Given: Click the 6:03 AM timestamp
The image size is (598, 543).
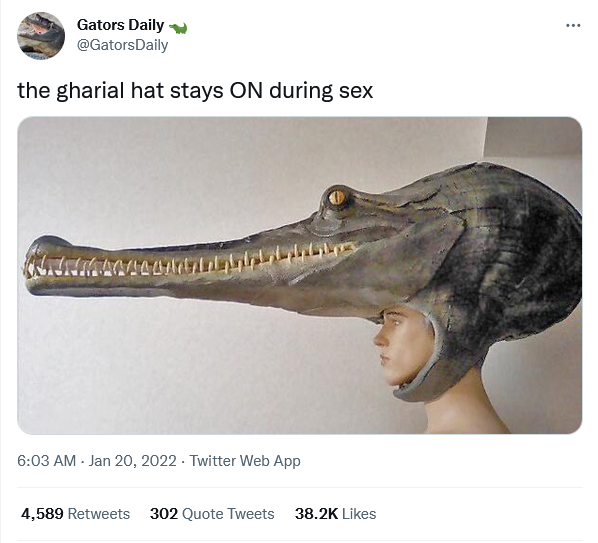Looking at the screenshot, I should click(x=47, y=461).
